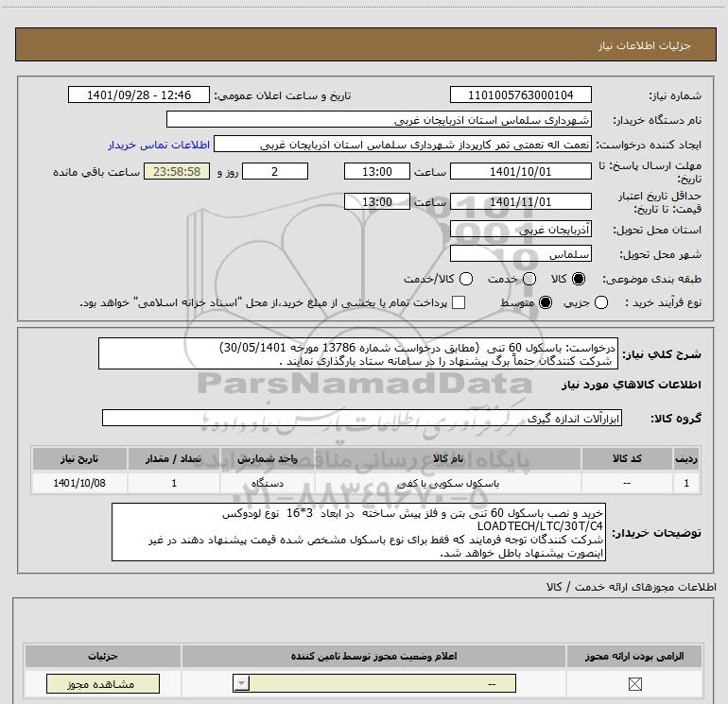
Task: Click the price validity time 13:00 field
Action: click(377, 202)
